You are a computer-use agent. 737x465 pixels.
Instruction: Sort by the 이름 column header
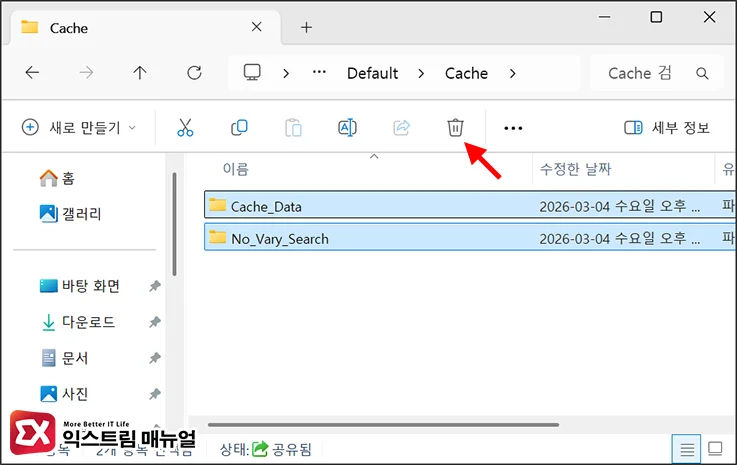click(235, 169)
